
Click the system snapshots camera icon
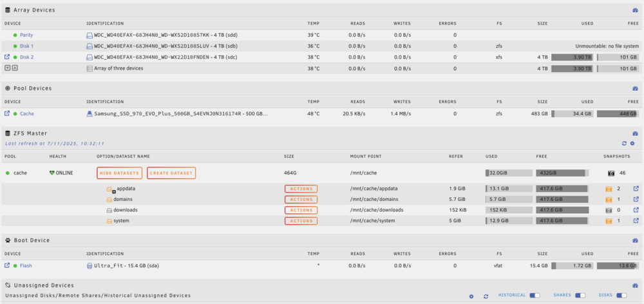[609, 221]
